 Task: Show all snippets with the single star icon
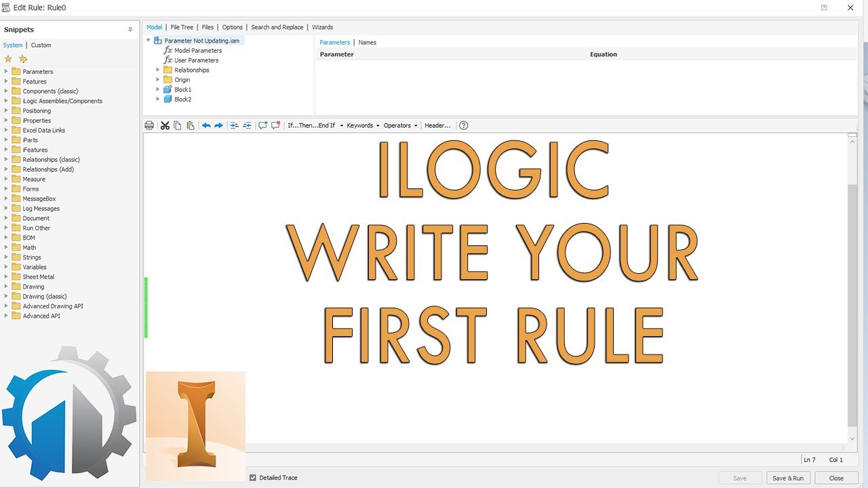(x=8, y=59)
